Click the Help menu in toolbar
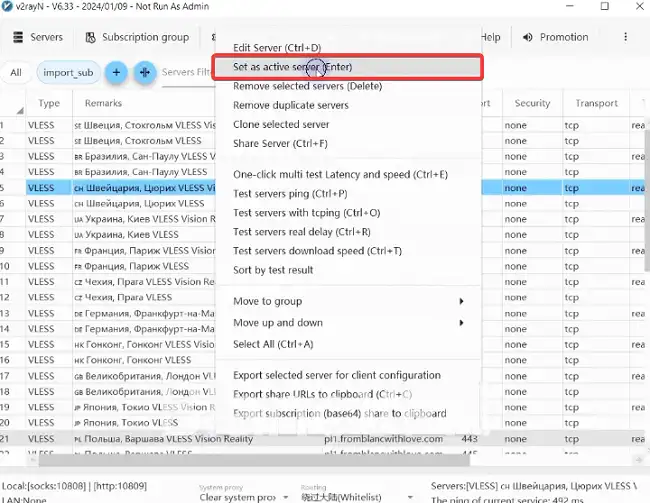This screenshot has width=650, height=503. [491, 37]
